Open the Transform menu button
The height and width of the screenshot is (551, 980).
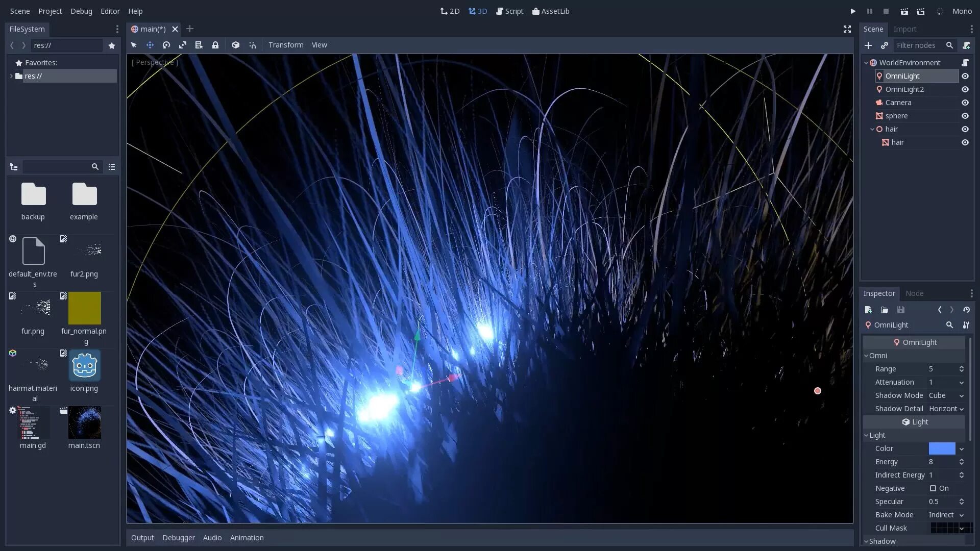point(286,45)
